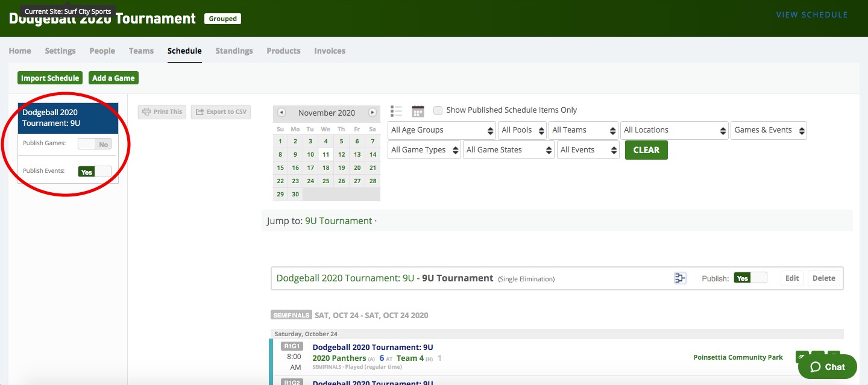Click November 2020 calendar header
This screenshot has height=385, width=868.
327,113
